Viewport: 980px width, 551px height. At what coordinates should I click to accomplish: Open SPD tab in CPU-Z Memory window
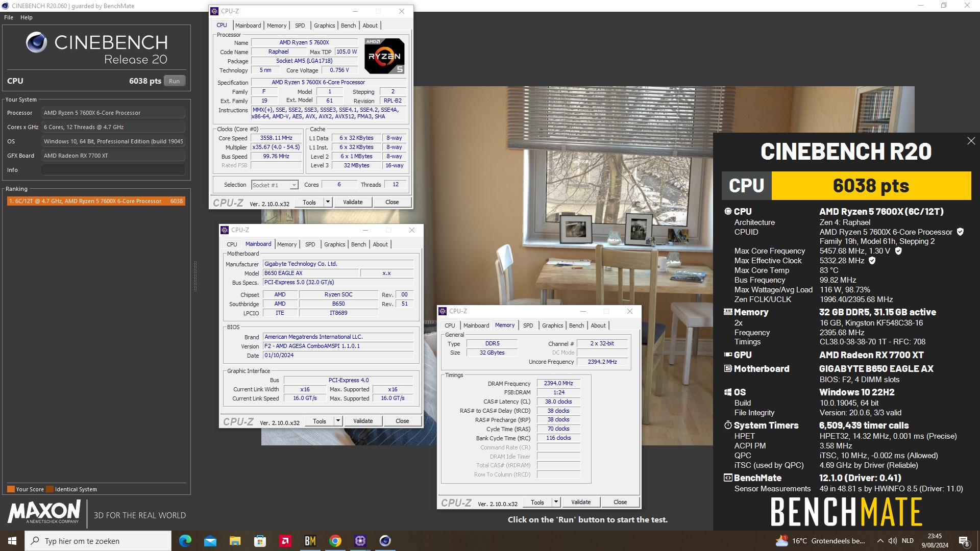(528, 325)
